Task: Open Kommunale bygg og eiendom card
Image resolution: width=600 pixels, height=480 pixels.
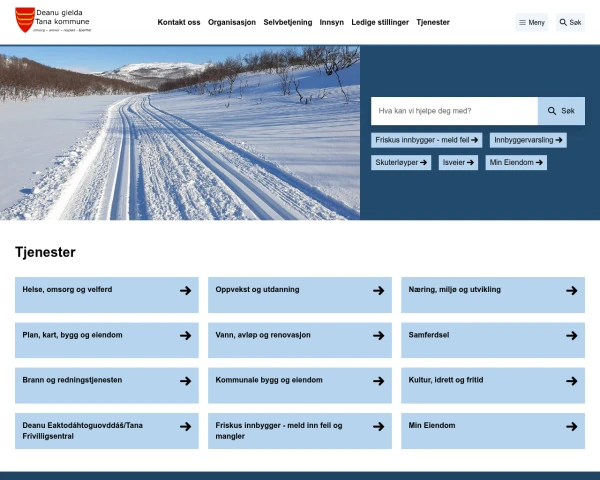Action: 300,385
